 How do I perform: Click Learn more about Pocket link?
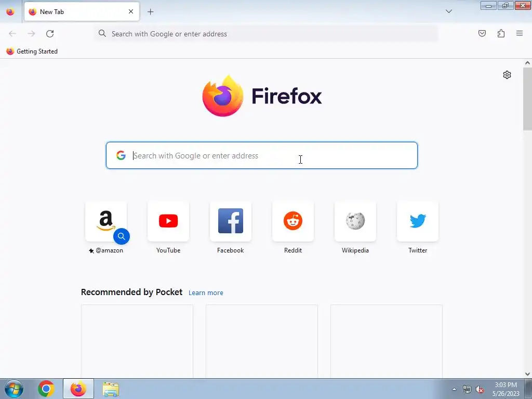pyautogui.click(x=206, y=293)
